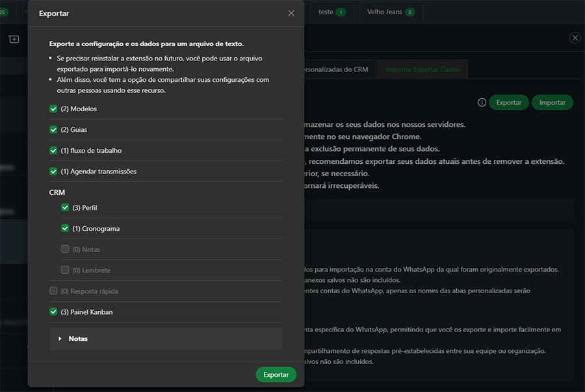This screenshot has height=392, width=585.
Task: Click the new chat plus icon
Action: pyautogui.click(x=14, y=39)
